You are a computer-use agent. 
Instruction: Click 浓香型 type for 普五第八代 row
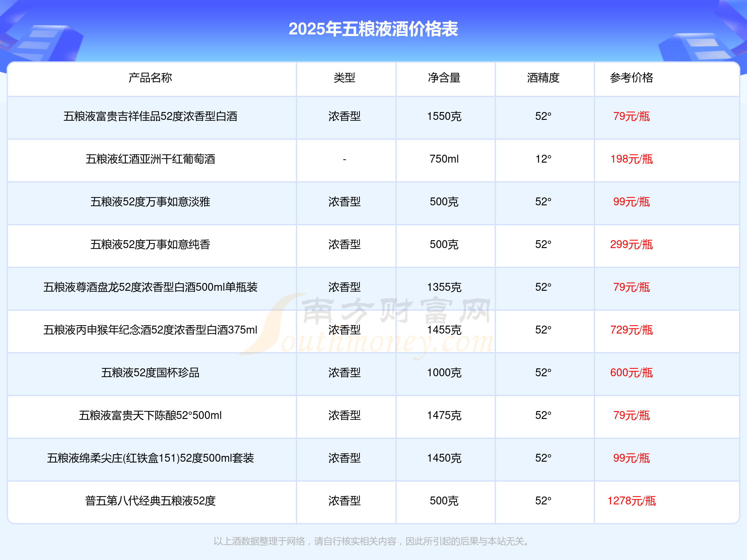pos(344,501)
